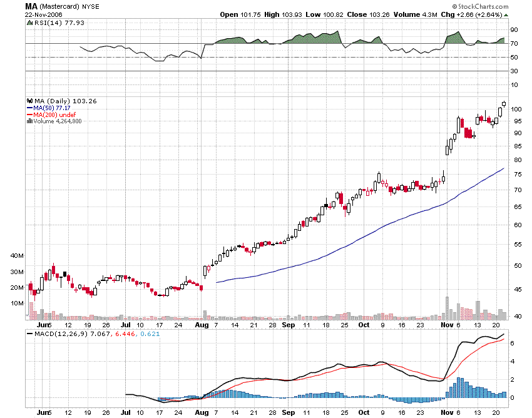
Task: Click the 'Sep' date label under the price panel
Action: (289, 325)
